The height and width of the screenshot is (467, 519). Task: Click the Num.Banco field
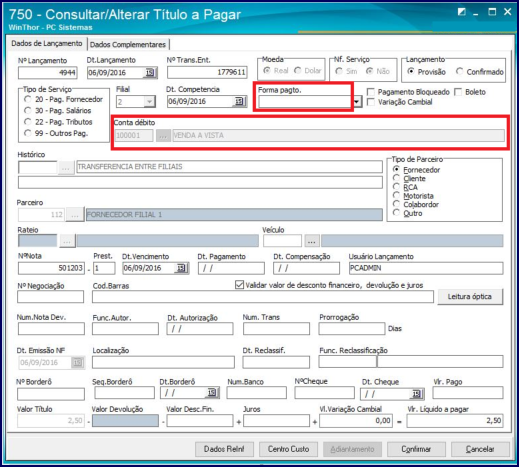257,393
